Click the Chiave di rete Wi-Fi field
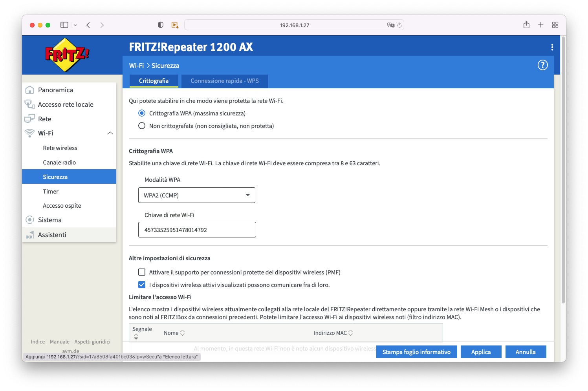The height and width of the screenshot is (391, 588). pyautogui.click(x=197, y=230)
